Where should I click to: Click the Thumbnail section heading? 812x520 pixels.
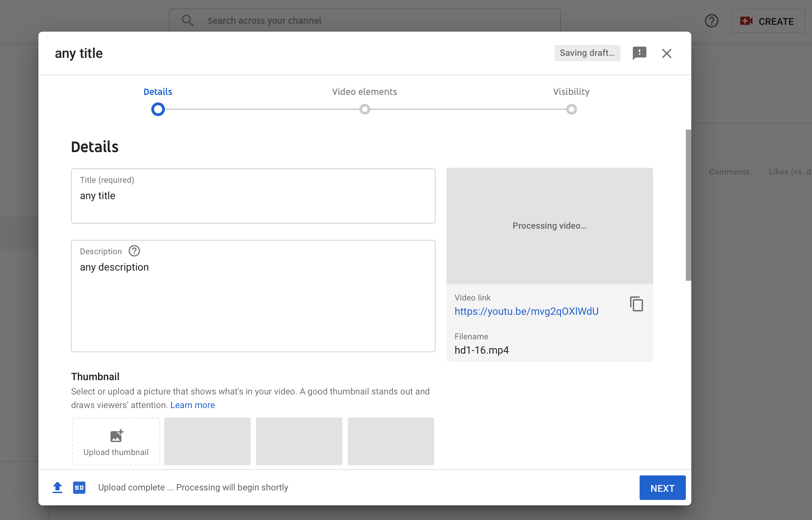(x=95, y=377)
